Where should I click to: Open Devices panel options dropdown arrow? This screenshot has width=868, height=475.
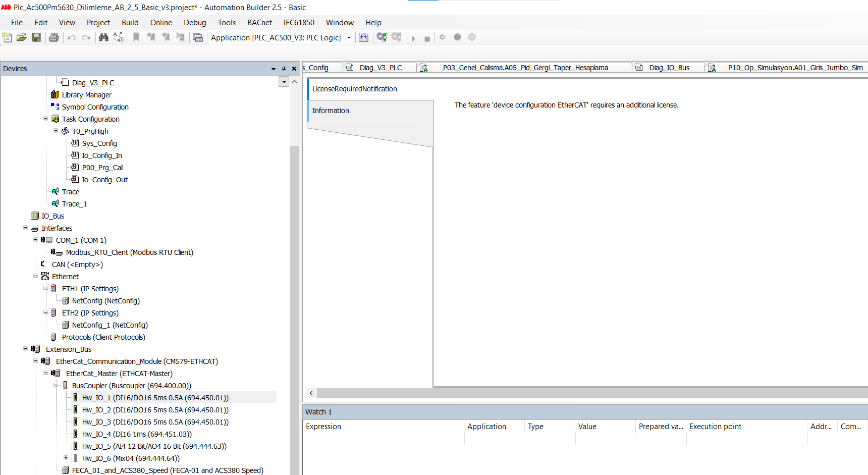[274, 69]
